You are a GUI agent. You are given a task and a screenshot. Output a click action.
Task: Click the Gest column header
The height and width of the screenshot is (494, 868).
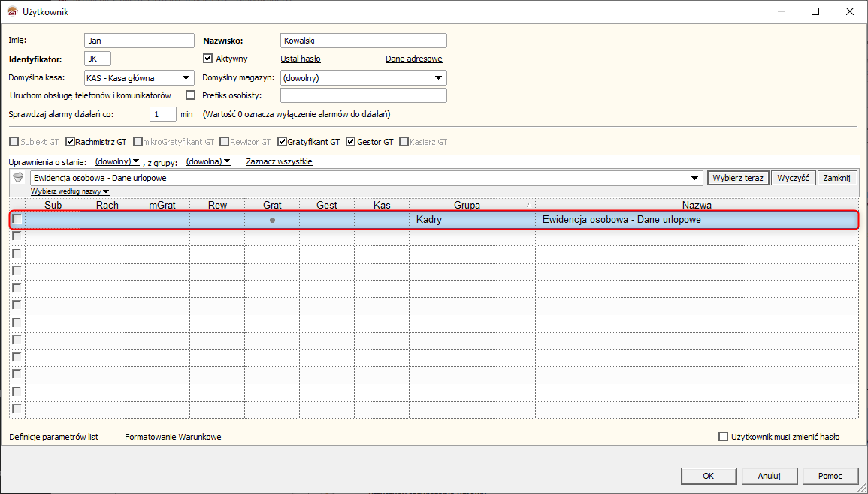(x=327, y=205)
